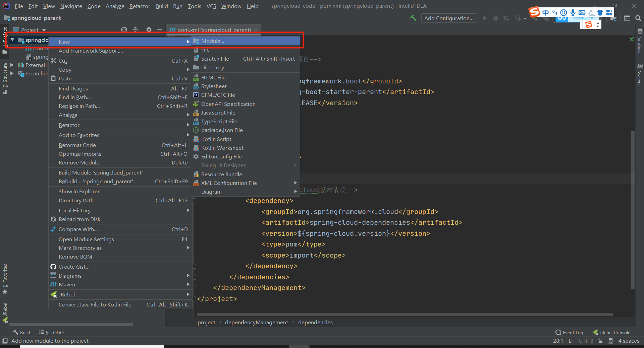This screenshot has width=644, height=348.
Task: Click the Debug bug icon
Action: [495, 18]
